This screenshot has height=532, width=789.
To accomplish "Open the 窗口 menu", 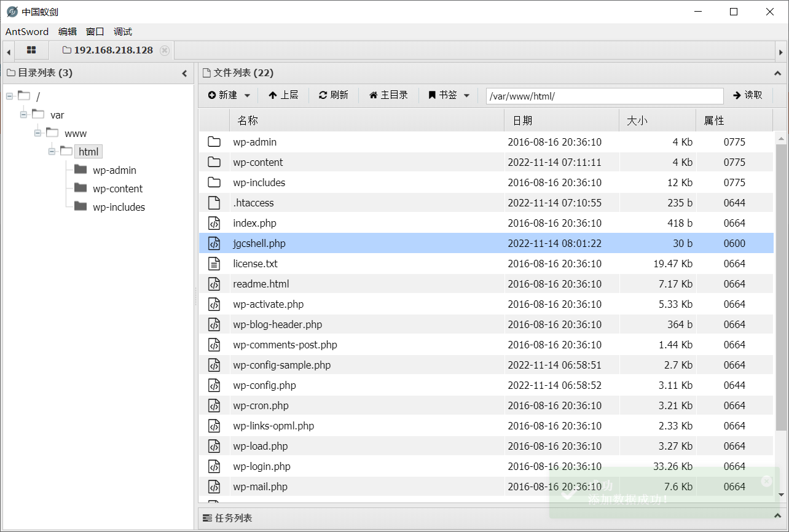I will (95, 32).
